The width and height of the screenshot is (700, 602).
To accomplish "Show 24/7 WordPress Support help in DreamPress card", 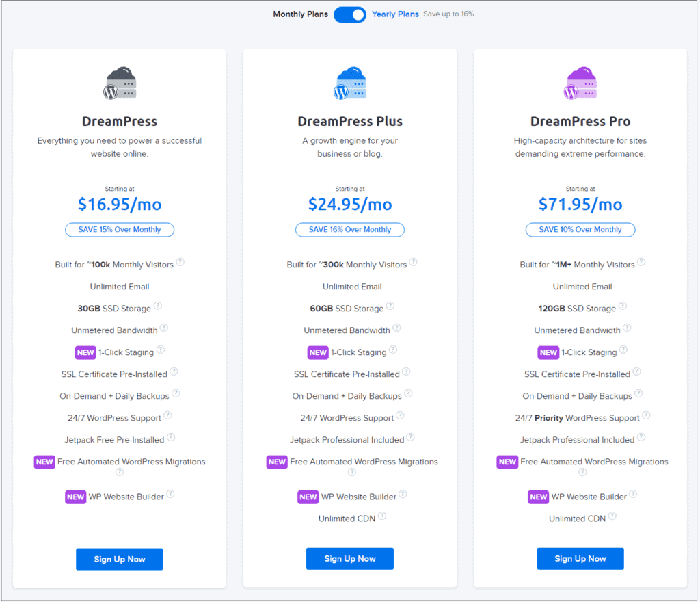I will tap(168, 415).
